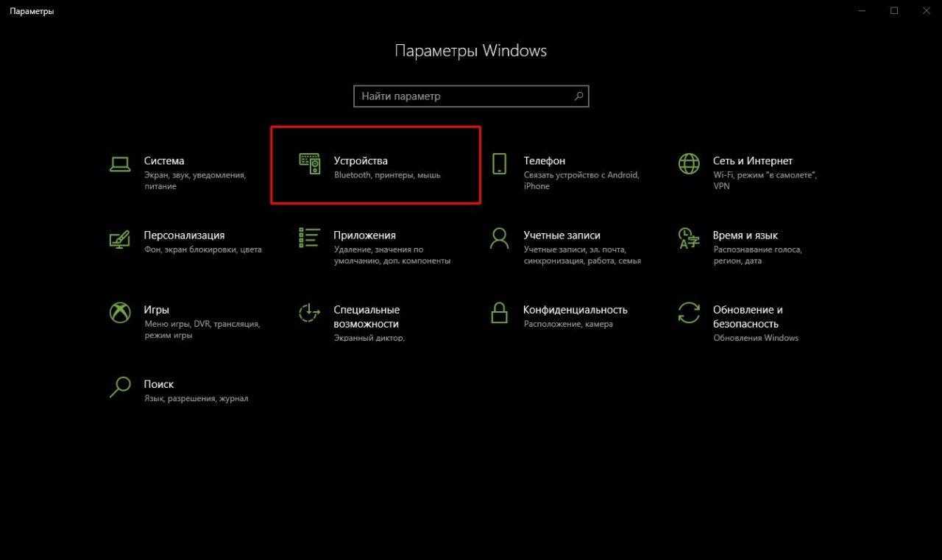Click the Система laptop icon
Image resolution: width=942 pixels, height=560 pixels.
tap(120, 163)
